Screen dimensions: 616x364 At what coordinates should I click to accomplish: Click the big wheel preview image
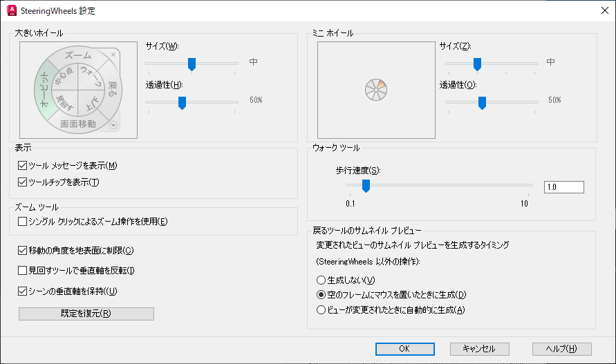pos(79,90)
